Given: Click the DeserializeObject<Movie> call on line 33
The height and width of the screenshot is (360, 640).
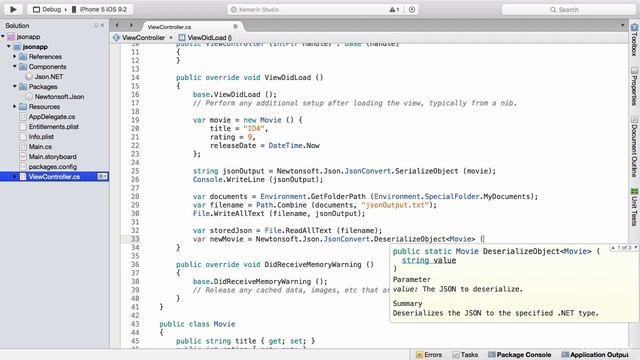Looking at the screenshot, I should 424,239.
